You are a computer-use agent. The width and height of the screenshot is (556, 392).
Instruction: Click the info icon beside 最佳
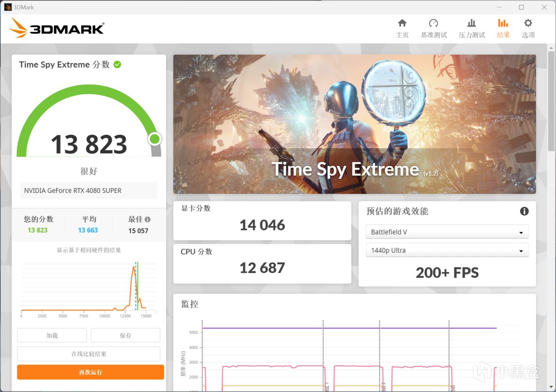click(x=148, y=219)
